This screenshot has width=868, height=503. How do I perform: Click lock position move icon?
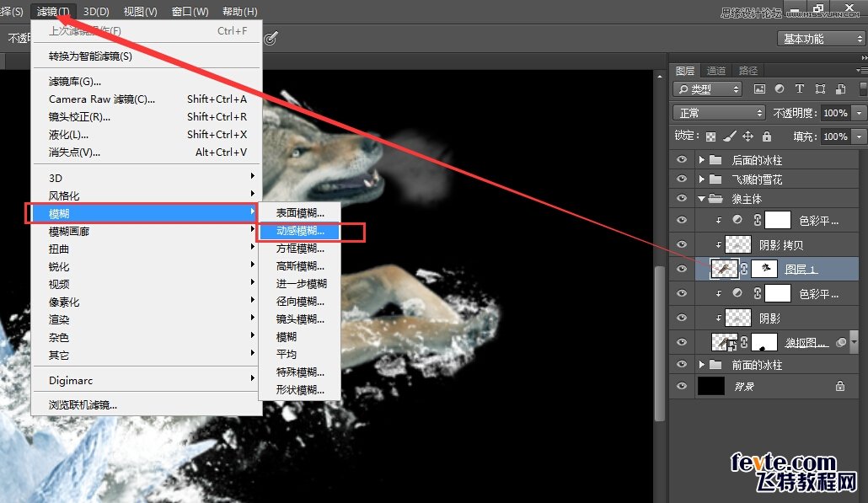[747, 136]
